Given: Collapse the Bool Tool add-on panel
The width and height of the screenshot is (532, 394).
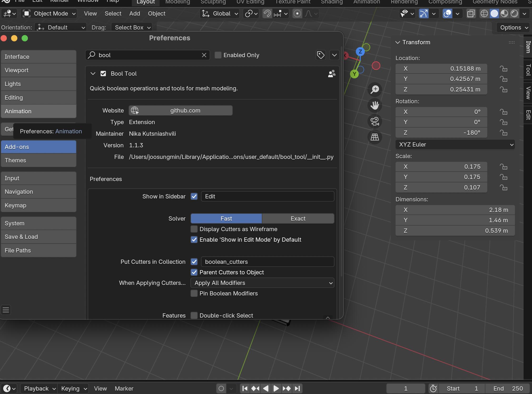Looking at the screenshot, I should point(93,74).
